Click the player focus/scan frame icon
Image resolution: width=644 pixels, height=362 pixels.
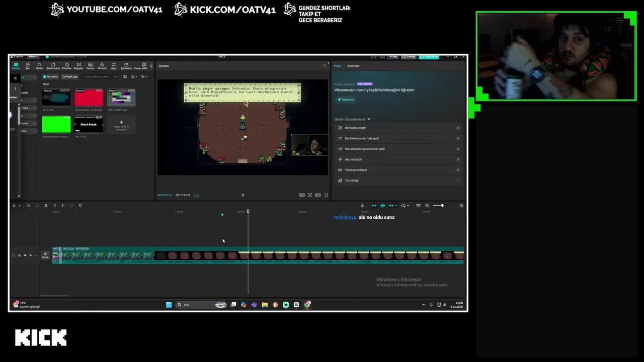point(310,195)
